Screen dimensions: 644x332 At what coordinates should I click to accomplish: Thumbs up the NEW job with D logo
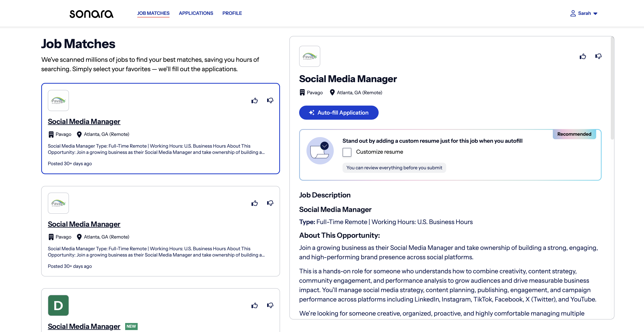(x=254, y=305)
